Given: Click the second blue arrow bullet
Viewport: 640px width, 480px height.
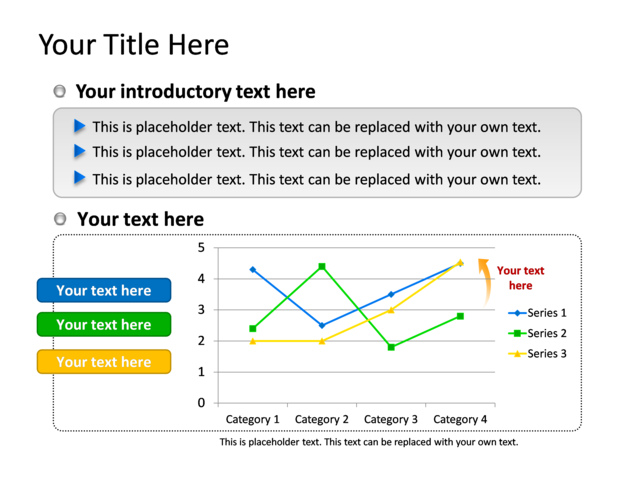Looking at the screenshot, I should (79, 151).
